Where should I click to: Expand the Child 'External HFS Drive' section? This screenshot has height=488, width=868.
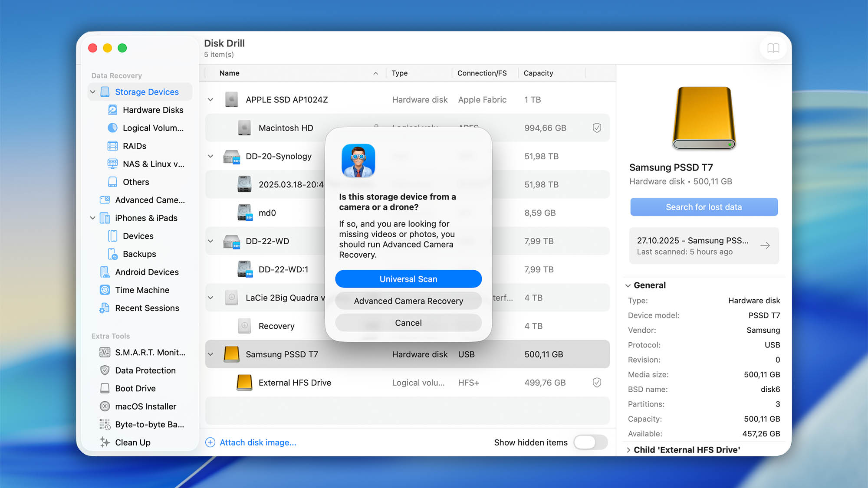click(x=629, y=450)
